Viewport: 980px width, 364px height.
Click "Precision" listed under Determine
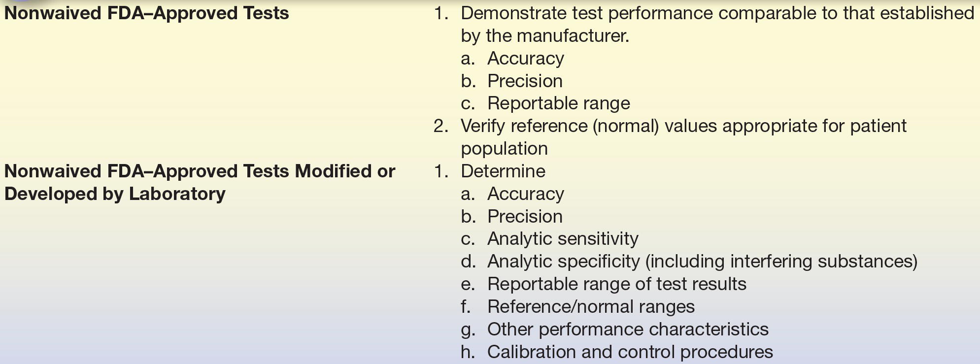point(525,217)
